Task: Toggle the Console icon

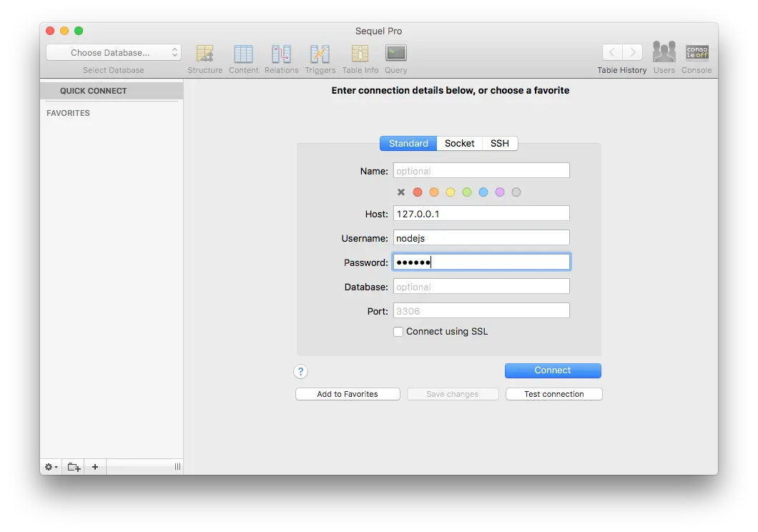Action: 697,52
